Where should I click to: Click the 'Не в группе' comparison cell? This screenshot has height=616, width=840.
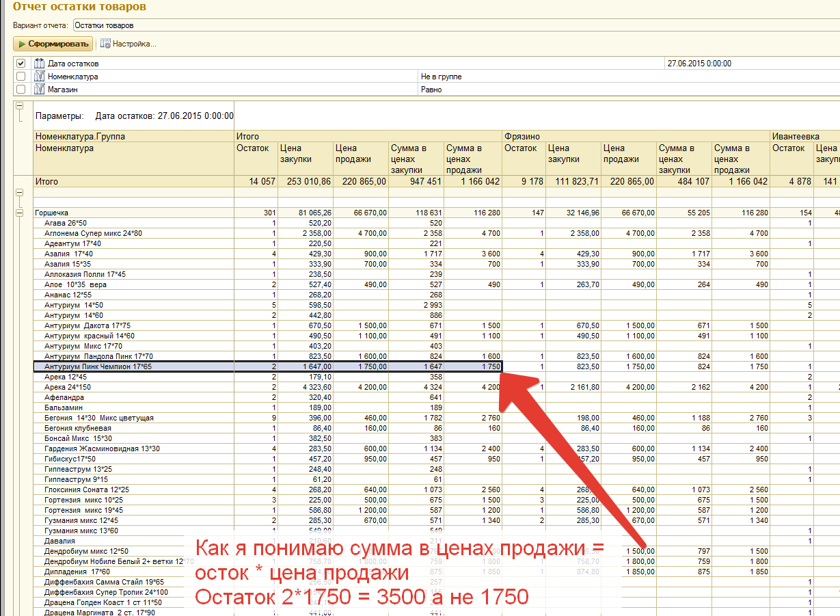click(442, 77)
